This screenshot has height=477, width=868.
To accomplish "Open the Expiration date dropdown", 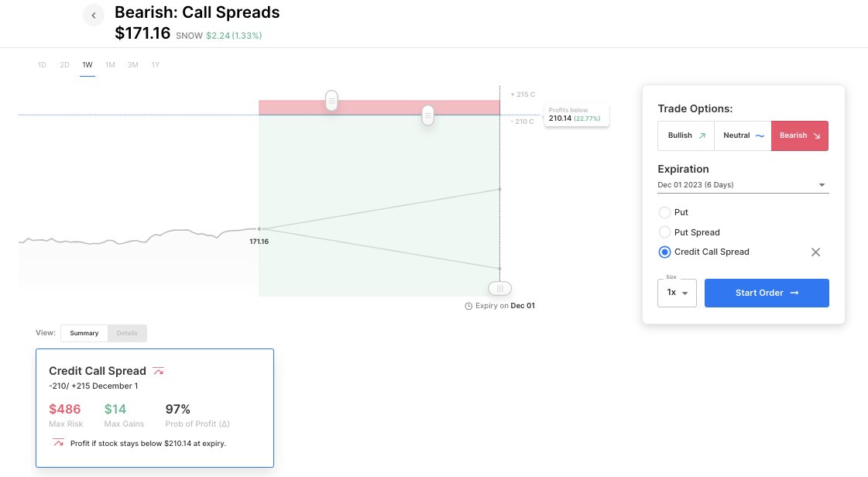I will (x=743, y=185).
